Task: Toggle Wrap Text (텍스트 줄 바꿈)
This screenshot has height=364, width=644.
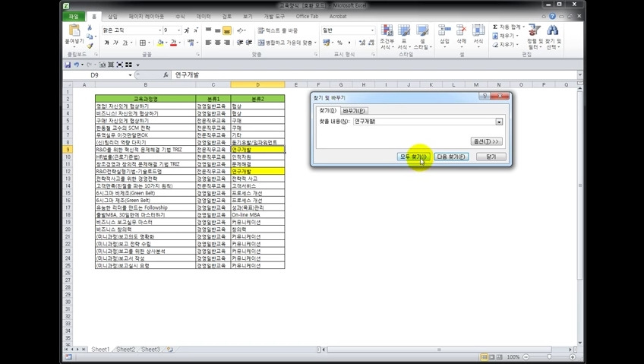Action: coord(278,30)
